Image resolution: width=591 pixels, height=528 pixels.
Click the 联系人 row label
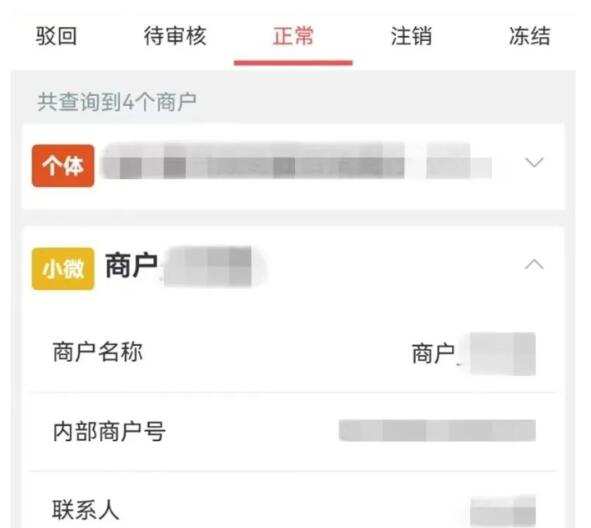pos(86,510)
